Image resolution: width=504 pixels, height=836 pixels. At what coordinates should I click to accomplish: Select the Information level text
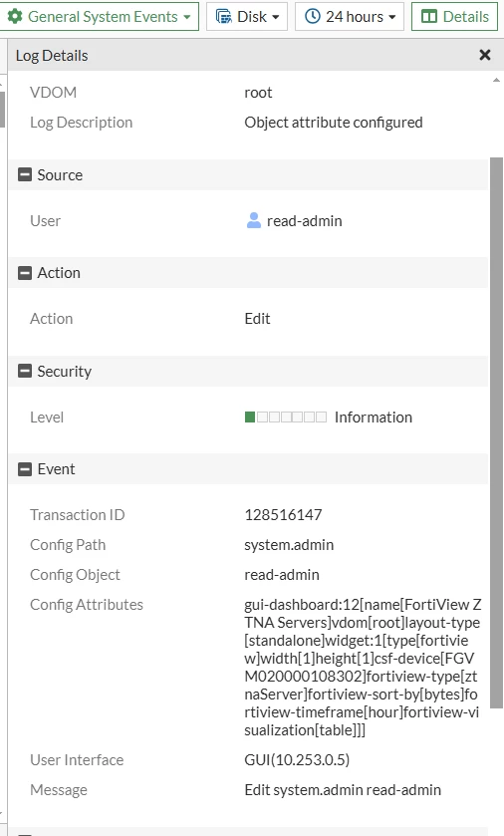tap(374, 417)
